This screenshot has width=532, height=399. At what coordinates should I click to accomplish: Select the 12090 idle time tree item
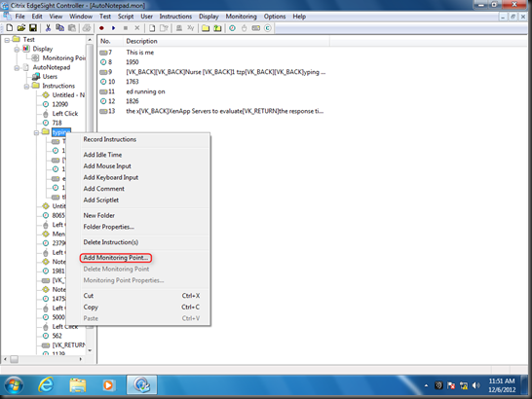point(60,104)
